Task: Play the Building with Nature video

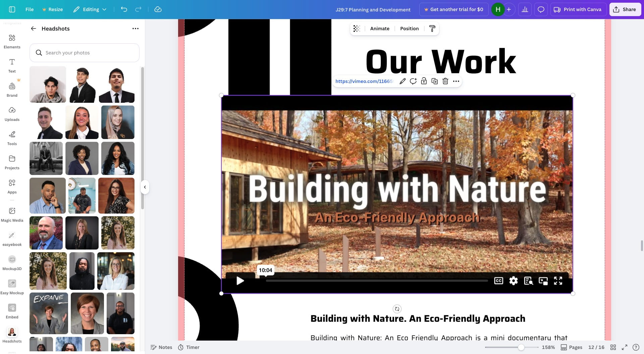Action: pyautogui.click(x=240, y=281)
